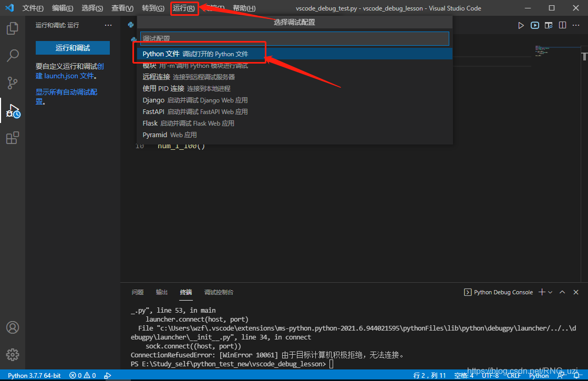Click the VS Code logo in title bar
Image resolution: width=588 pixels, height=381 pixels.
[x=9, y=8]
